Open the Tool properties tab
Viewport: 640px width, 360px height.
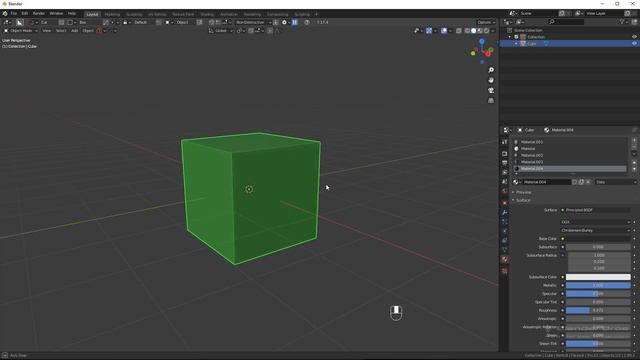click(504, 142)
